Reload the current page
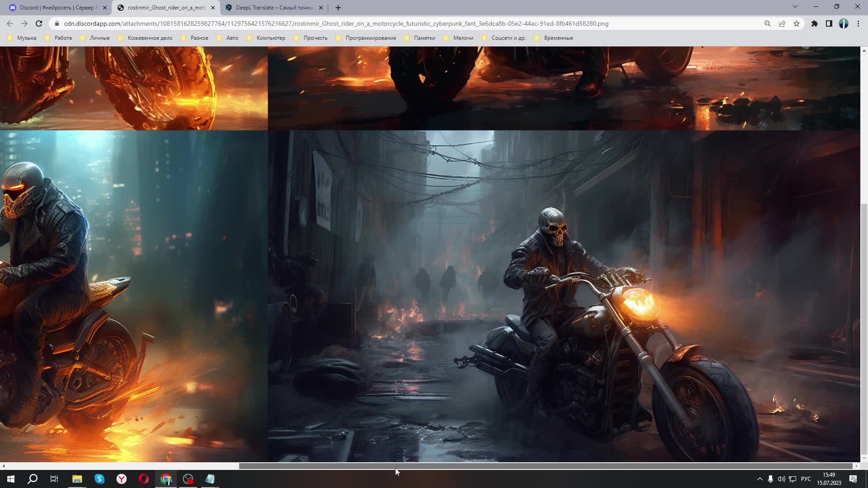The image size is (868, 488). pos(39,23)
